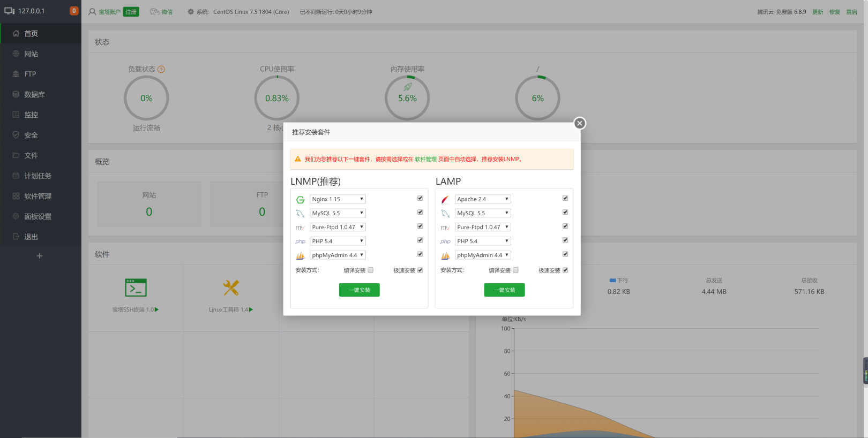This screenshot has height=438, width=868.
Task: Open the LNMP PHP 5.4 version dropdown
Action: pos(338,241)
